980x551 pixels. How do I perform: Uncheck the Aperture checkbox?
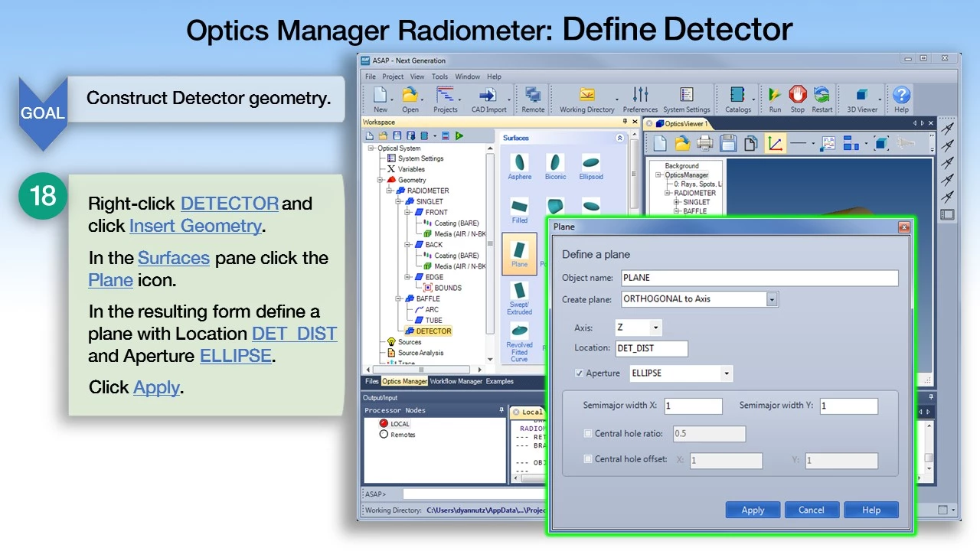[x=580, y=373]
